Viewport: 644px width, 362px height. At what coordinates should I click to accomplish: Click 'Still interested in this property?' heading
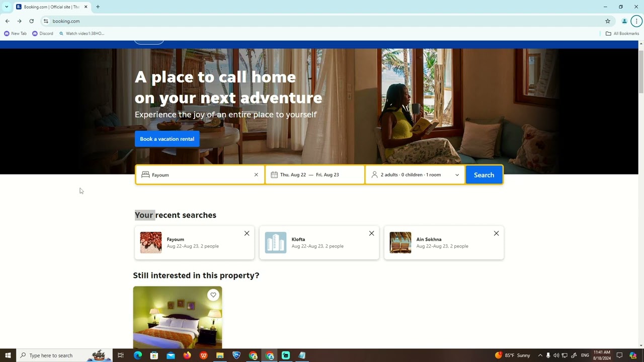pyautogui.click(x=196, y=276)
